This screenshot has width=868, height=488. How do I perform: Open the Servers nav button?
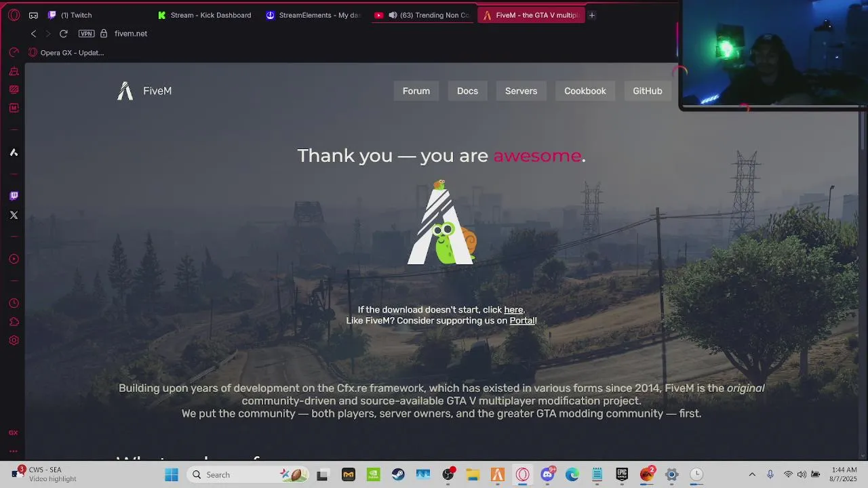521,91
